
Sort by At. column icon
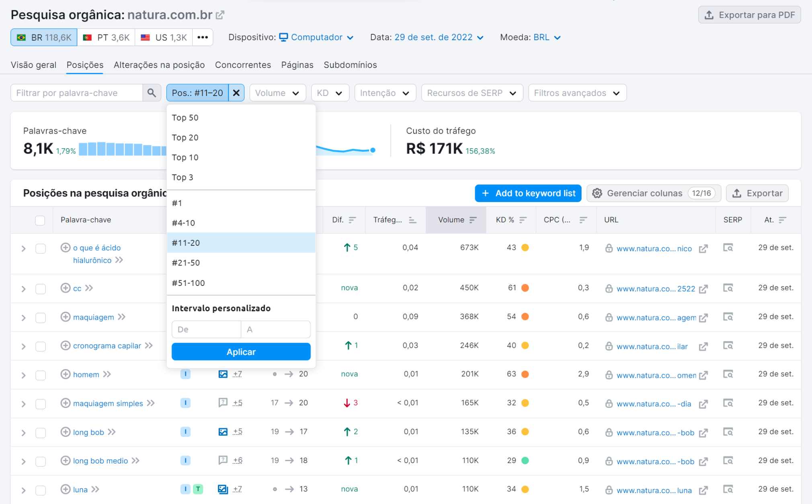(x=782, y=220)
